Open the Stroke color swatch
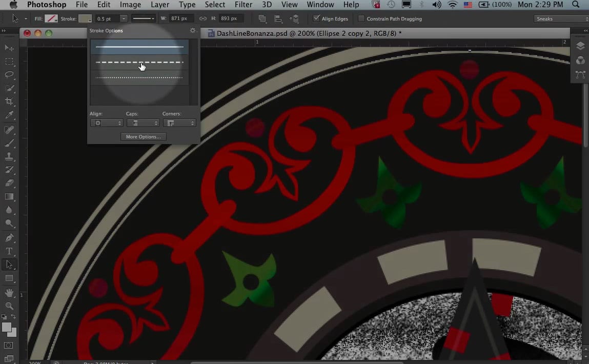589x364 pixels. point(85,18)
